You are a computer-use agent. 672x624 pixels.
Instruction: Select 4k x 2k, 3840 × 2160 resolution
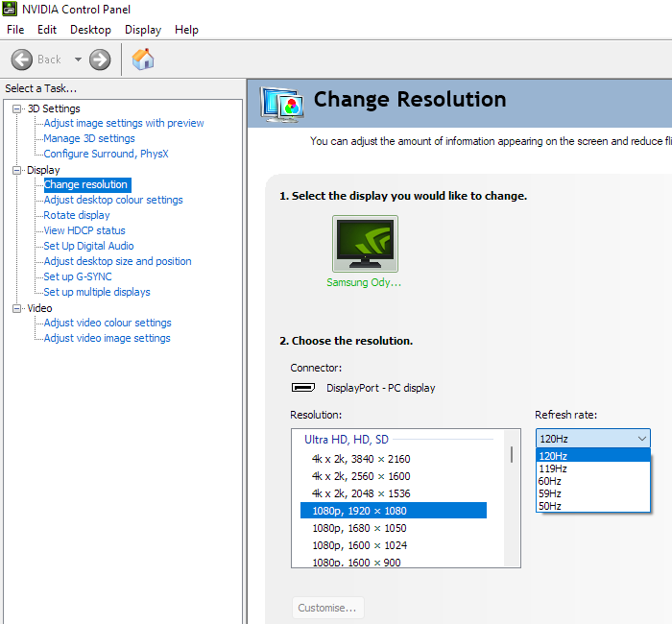(x=394, y=459)
